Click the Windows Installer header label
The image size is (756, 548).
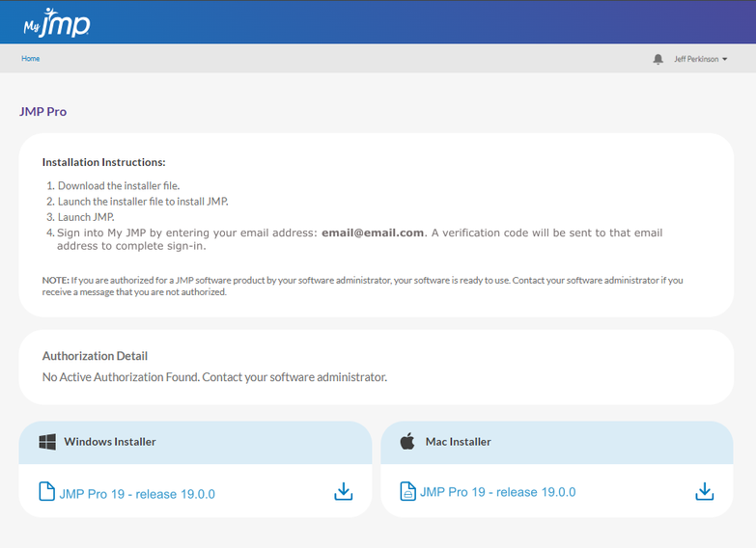pos(110,442)
